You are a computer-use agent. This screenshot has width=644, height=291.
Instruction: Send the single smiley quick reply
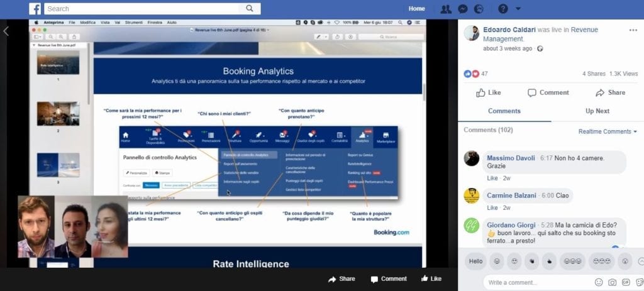(x=497, y=261)
